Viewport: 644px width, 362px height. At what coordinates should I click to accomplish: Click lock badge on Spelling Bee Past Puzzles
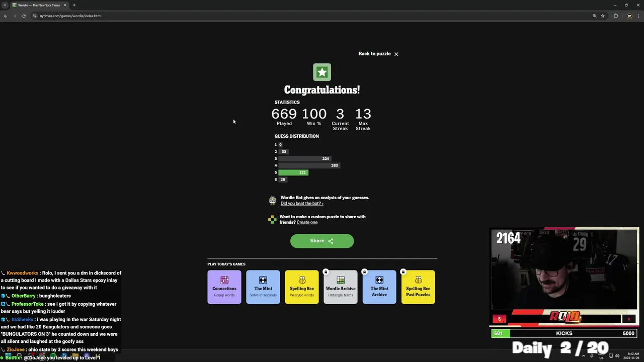click(x=403, y=272)
